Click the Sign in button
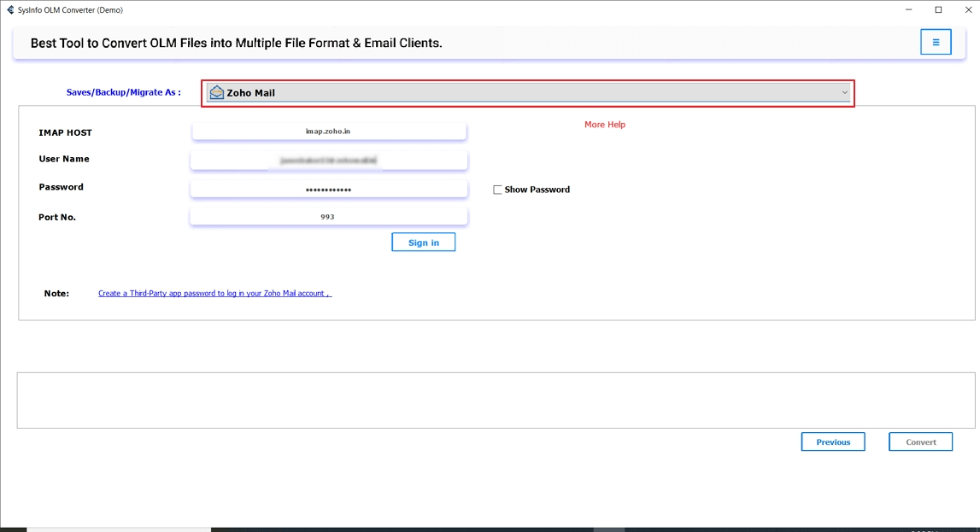 (423, 243)
